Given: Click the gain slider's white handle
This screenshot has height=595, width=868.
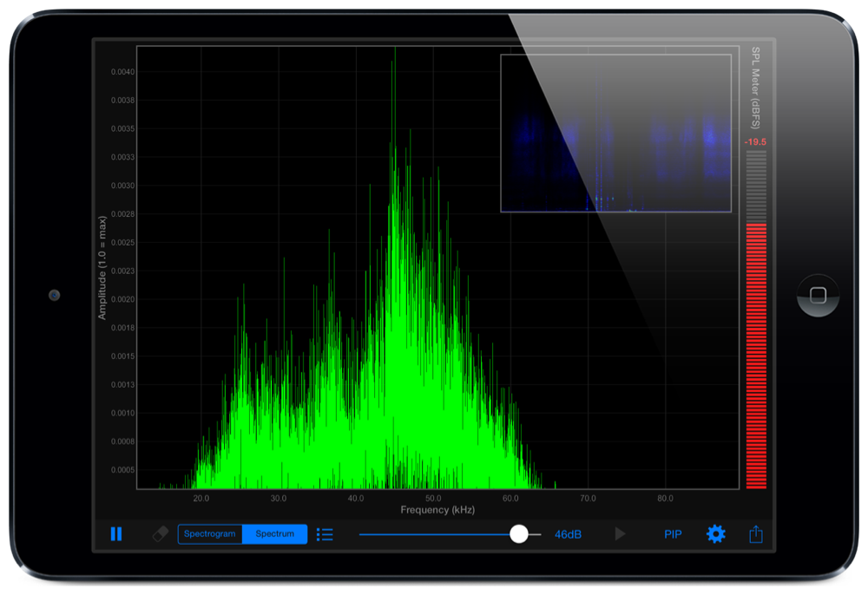Looking at the screenshot, I should click(x=519, y=534).
